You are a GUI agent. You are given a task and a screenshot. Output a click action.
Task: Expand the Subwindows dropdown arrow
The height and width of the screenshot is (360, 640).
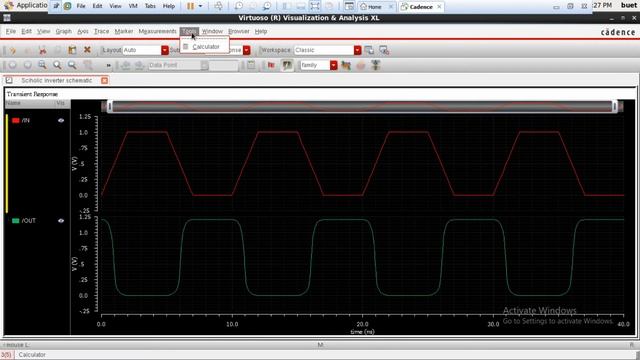tap(247, 50)
